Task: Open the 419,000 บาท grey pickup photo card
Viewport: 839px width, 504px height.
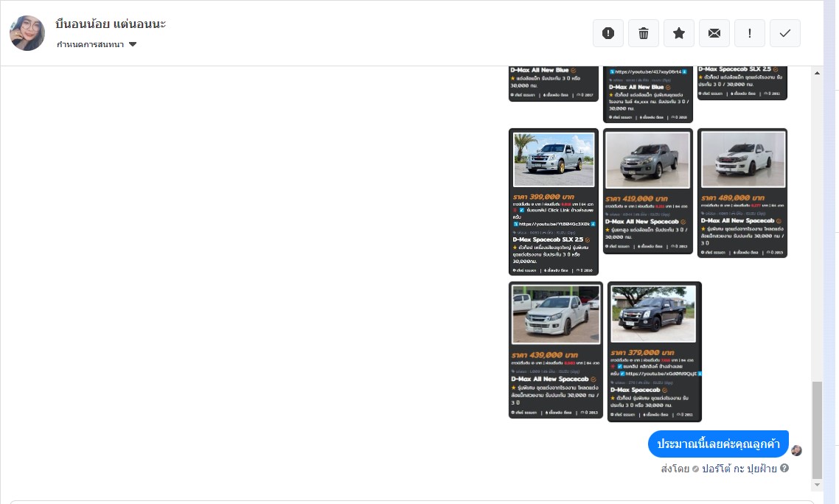Action: coord(648,191)
